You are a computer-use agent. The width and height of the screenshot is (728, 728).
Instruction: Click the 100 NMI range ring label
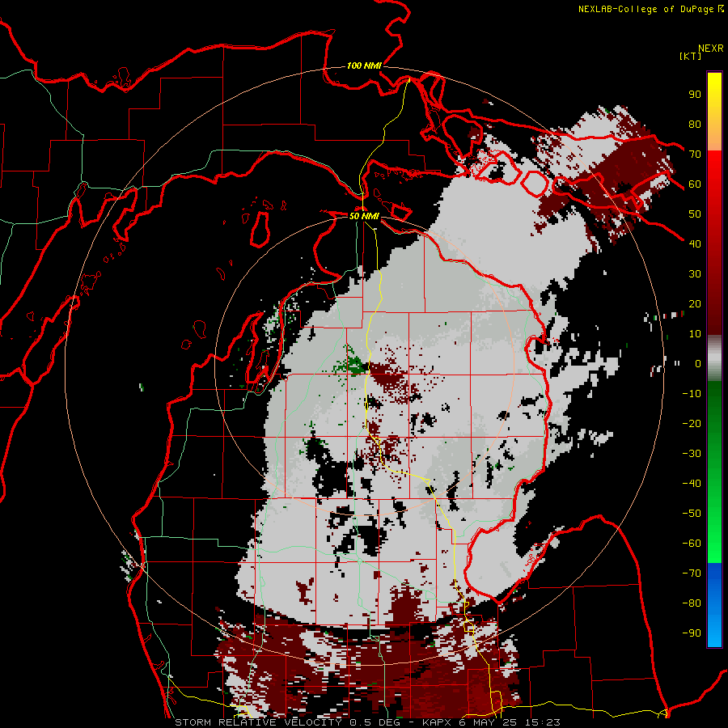coord(364,66)
